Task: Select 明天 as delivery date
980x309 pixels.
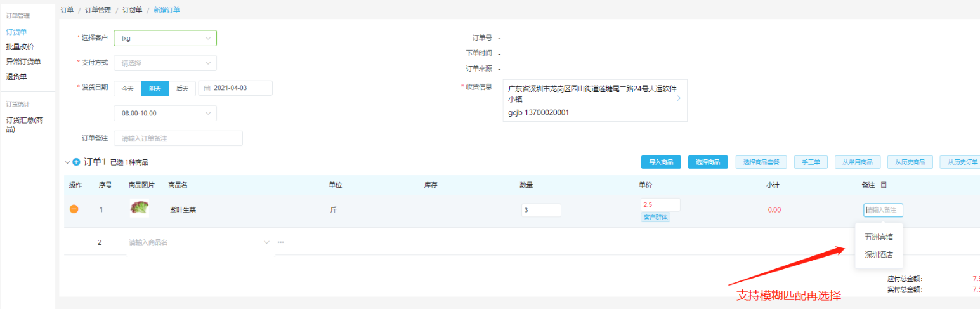Action: tap(155, 88)
